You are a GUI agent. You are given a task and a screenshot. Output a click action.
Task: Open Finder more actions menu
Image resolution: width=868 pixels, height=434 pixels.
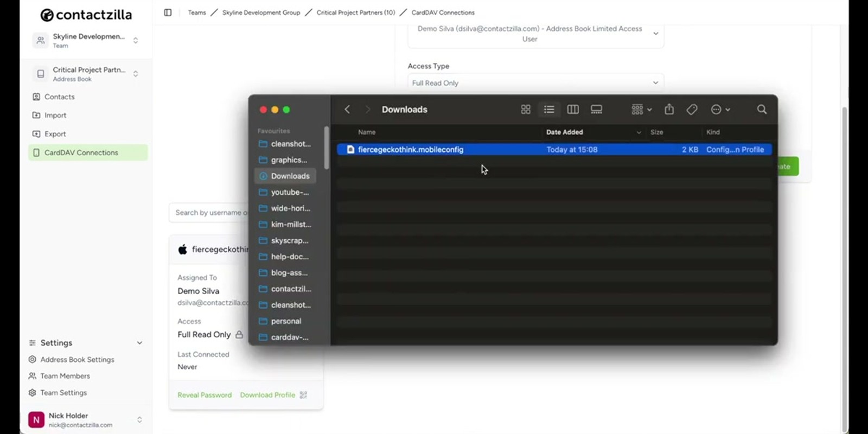[x=720, y=110]
